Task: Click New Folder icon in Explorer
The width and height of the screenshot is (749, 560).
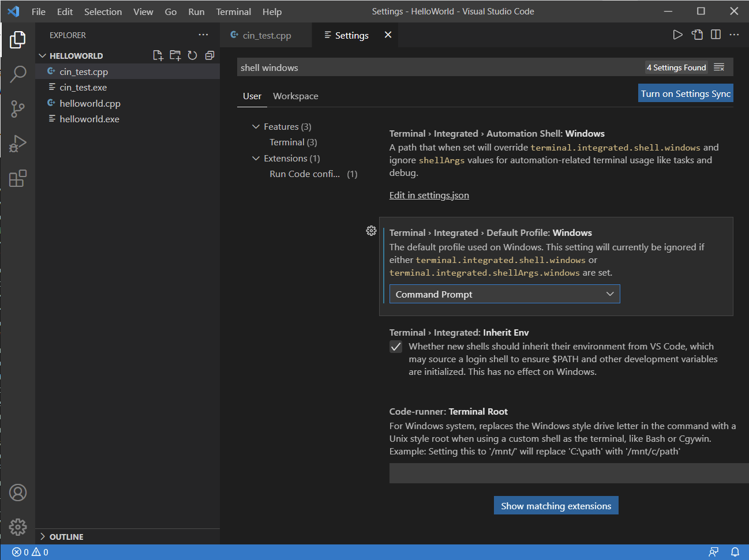Action: (x=175, y=55)
